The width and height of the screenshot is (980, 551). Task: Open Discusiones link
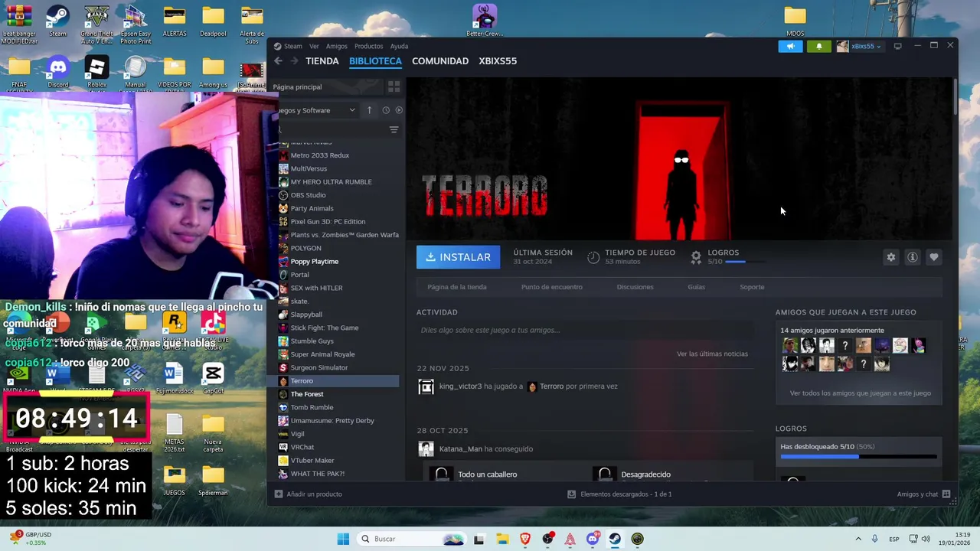coord(635,287)
